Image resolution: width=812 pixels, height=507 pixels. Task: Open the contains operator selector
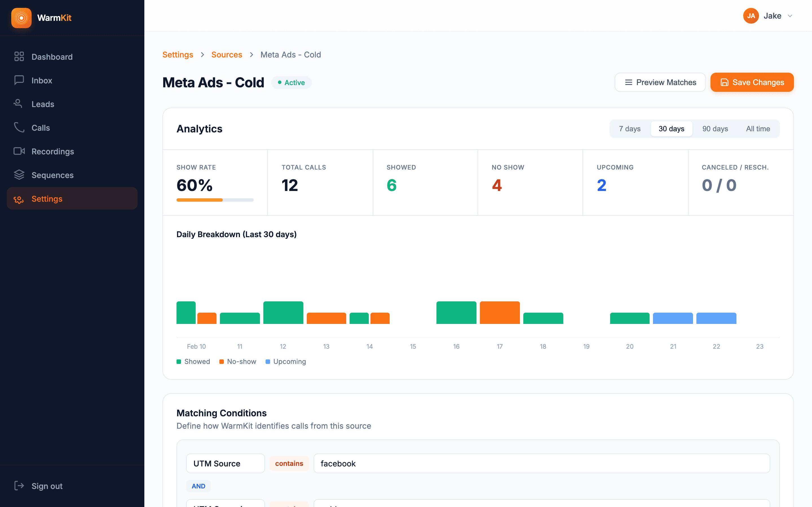pyautogui.click(x=289, y=463)
